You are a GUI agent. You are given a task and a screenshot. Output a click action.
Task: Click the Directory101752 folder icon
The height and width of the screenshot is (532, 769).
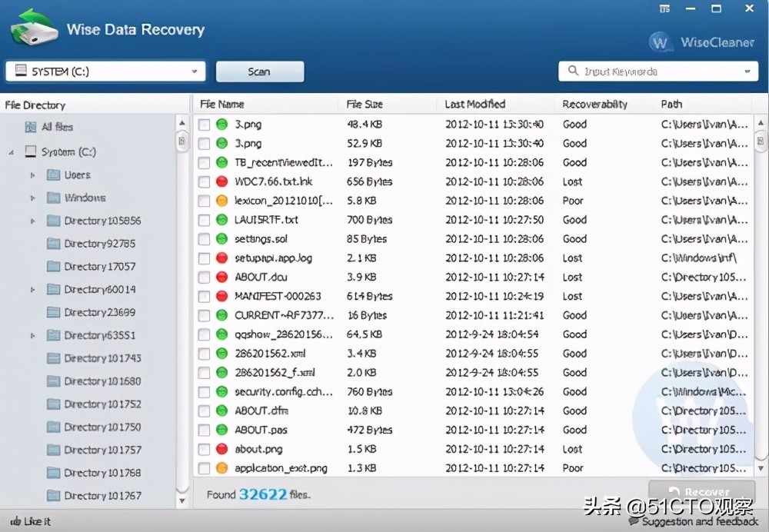(x=54, y=404)
